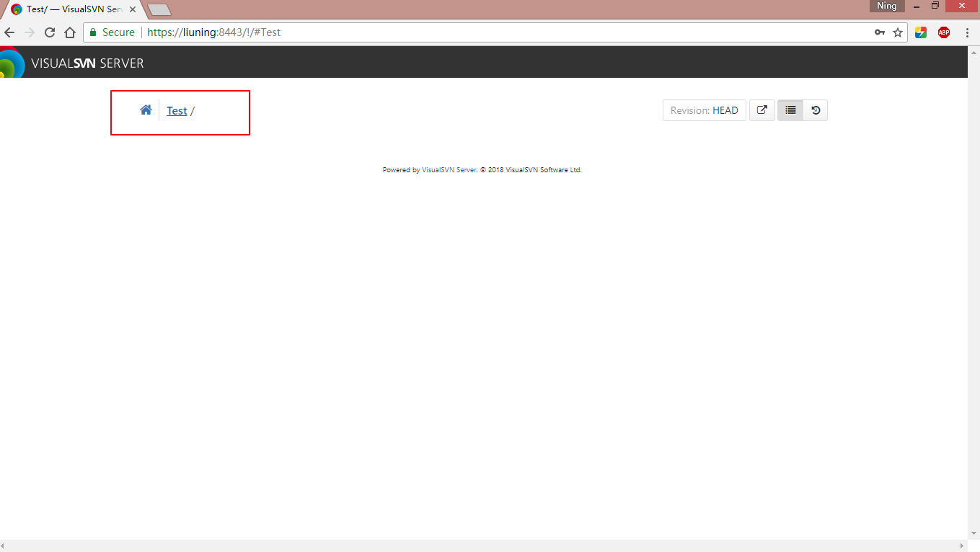Viewport: 980px width, 552px height.
Task: Open the Test repository breadcrumb link
Action: click(177, 111)
